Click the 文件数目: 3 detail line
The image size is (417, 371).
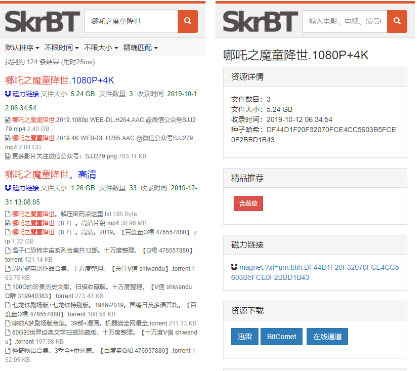(251, 99)
